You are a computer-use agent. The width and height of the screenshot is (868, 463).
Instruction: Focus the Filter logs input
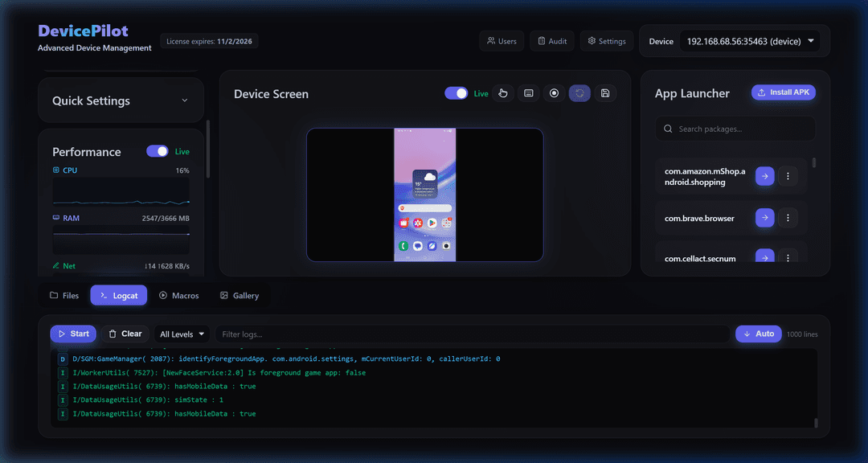[473, 334]
